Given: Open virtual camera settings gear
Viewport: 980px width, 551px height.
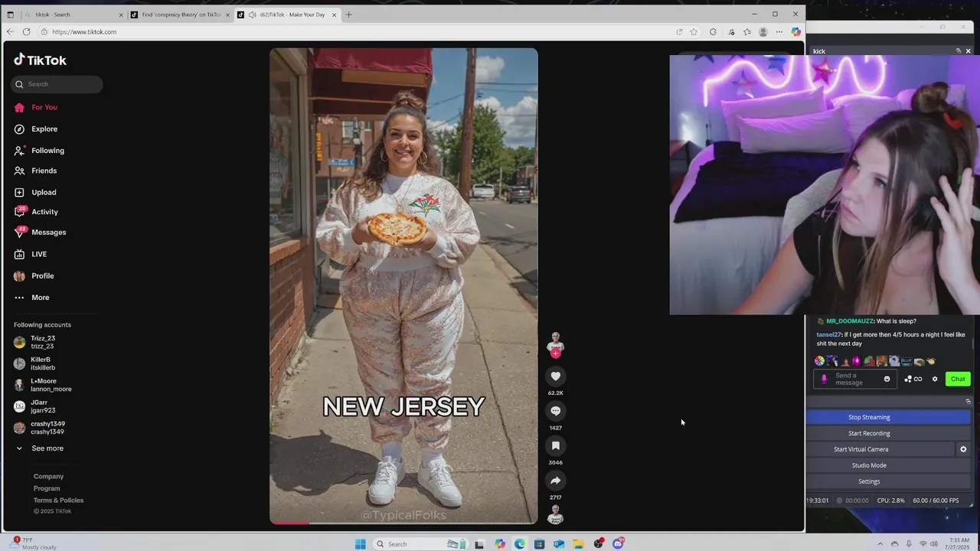Looking at the screenshot, I should (x=963, y=449).
